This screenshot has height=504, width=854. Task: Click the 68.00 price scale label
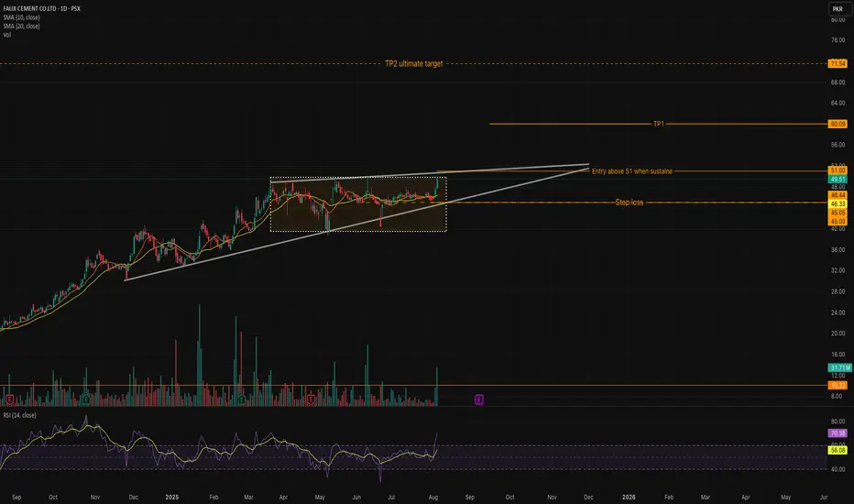tap(838, 82)
